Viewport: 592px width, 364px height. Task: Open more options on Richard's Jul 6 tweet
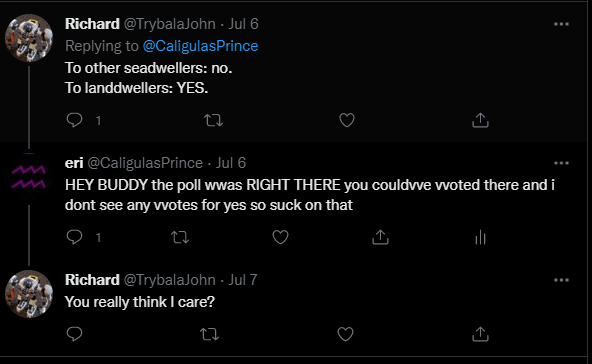(x=561, y=24)
